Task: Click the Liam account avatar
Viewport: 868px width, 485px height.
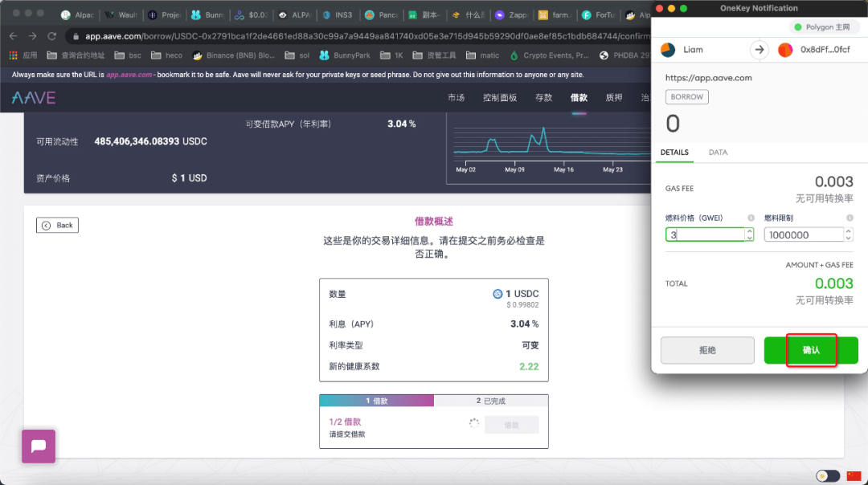Action: tap(668, 50)
